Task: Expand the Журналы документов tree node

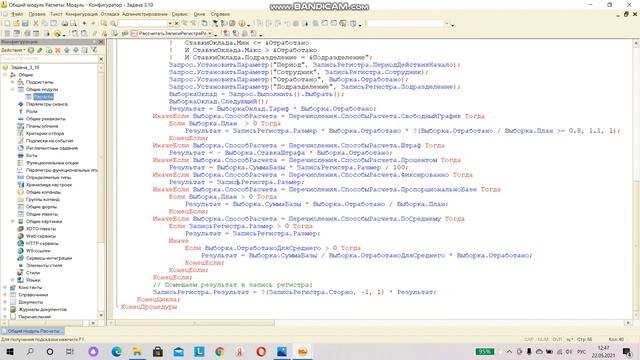Action: click(x=5, y=309)
